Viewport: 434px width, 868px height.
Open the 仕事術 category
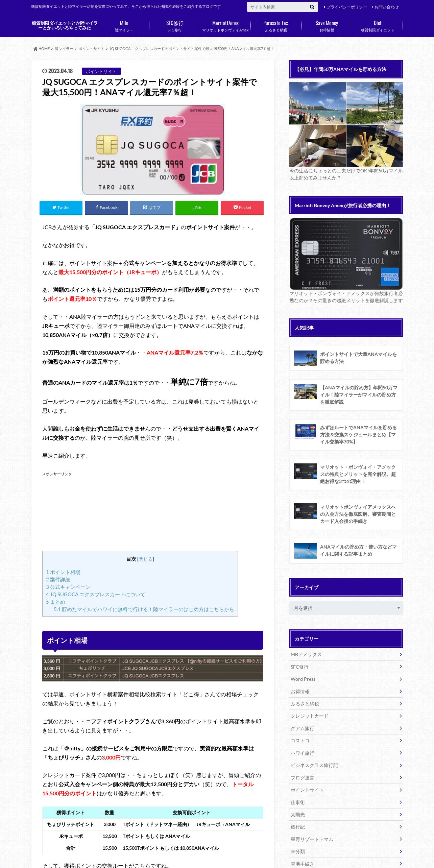pos(346,802)
